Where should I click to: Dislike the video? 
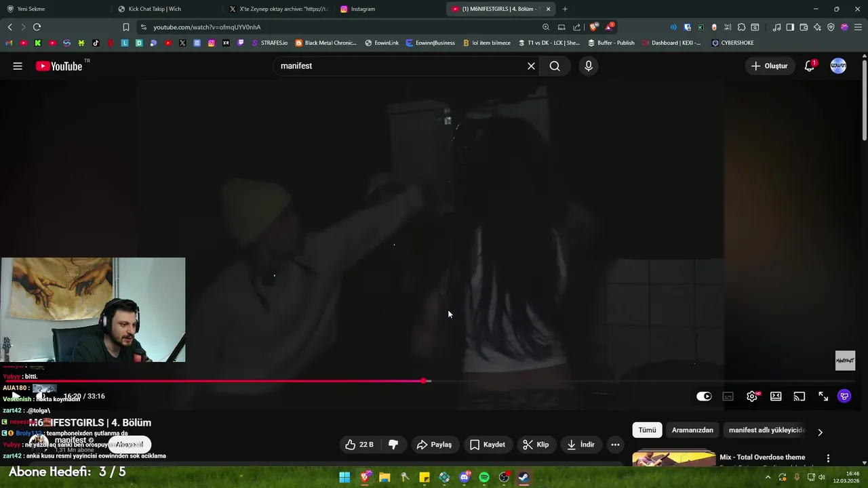[x=393, y=445]
